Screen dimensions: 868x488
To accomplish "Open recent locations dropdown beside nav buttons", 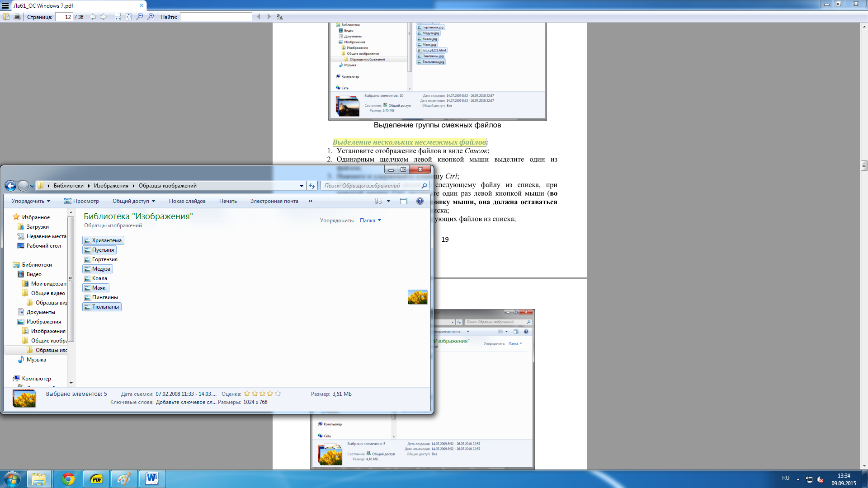I will (x=32, y=186).
